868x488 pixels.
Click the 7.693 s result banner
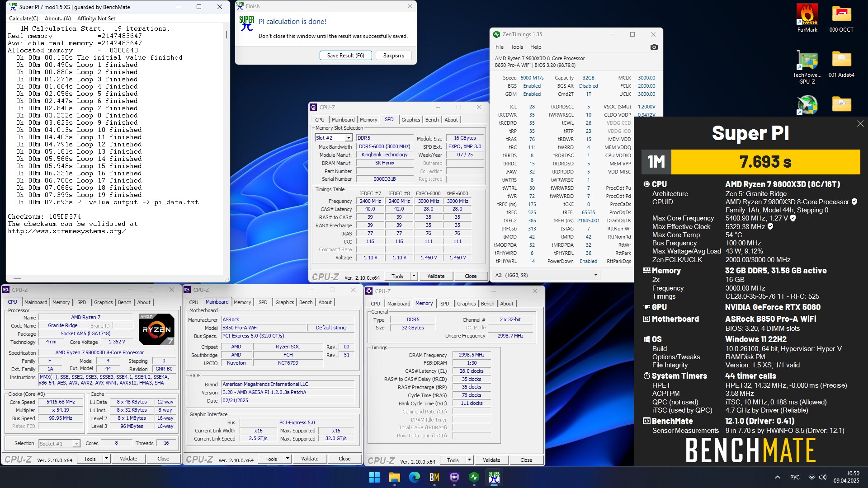tap(765, 162)
